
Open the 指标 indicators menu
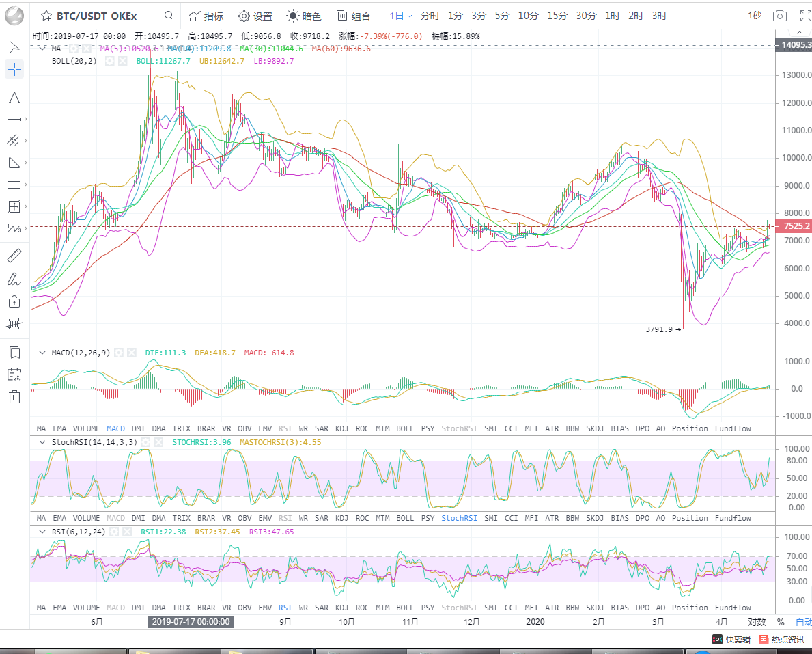click(x=206, y=16)
